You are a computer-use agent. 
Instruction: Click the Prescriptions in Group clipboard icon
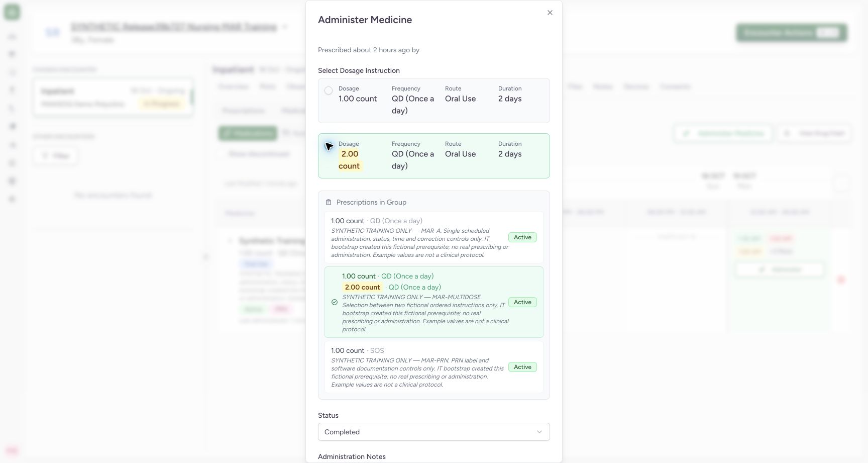(x=329, y=203)
